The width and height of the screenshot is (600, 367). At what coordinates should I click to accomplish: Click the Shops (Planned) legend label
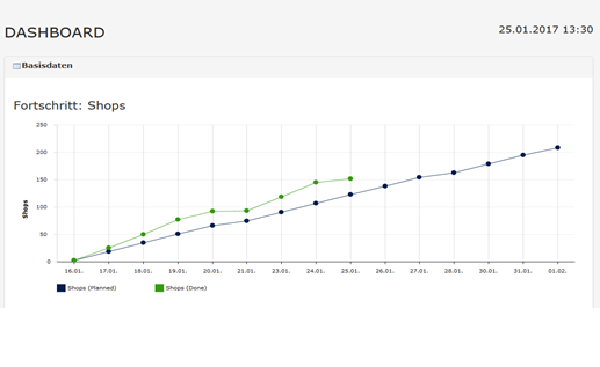pos(92,288)
